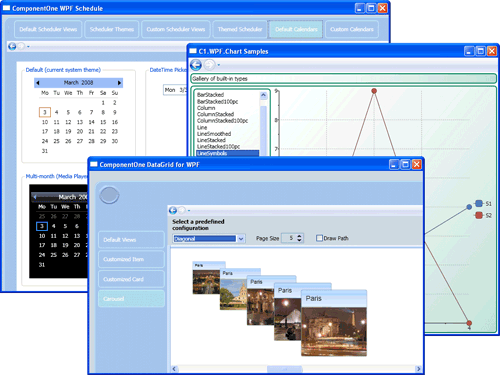
Task: Select day 31 in light calendar
Action: [x=45, y=151]
